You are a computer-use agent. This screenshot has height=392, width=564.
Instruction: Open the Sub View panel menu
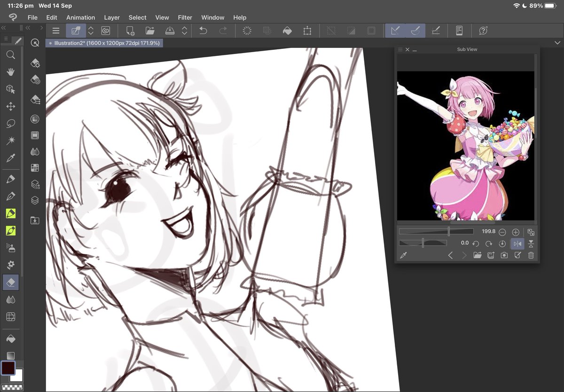[400, 49]
